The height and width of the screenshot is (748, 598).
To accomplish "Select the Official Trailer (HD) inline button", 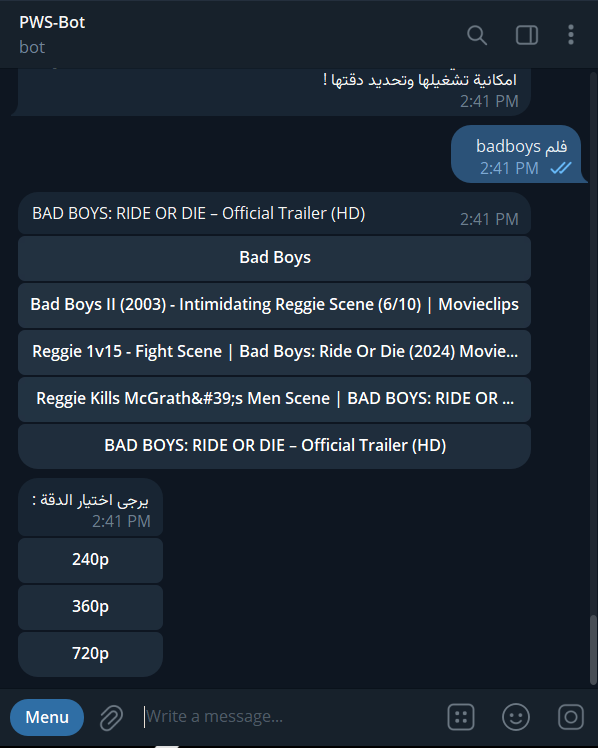I will click(x=274, y=446).
